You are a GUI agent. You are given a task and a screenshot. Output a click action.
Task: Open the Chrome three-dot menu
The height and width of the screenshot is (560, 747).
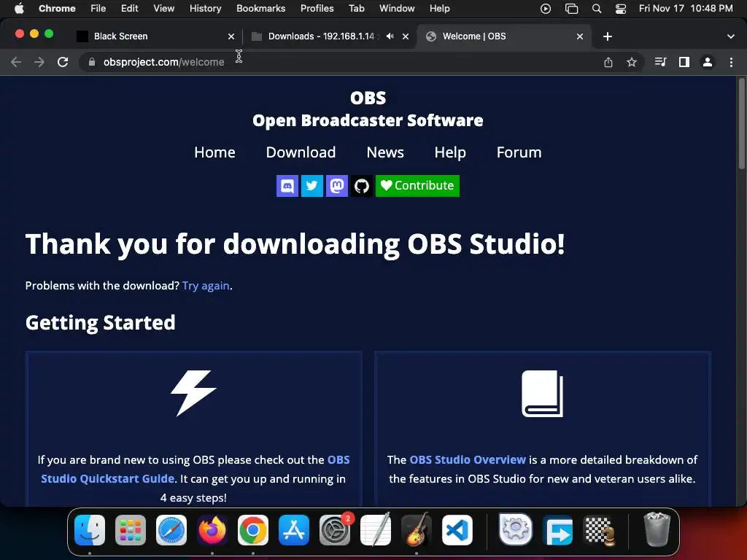point(731,63)
